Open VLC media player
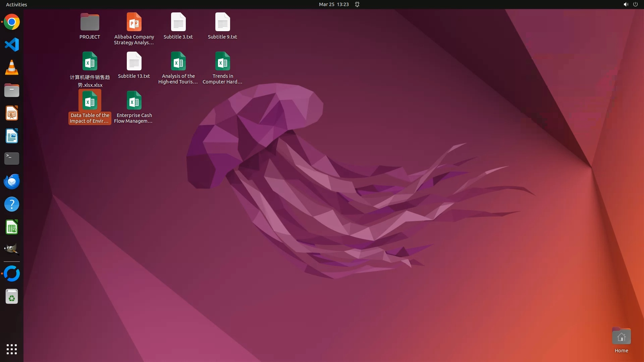Image resolution: width=644 pixels, height=362 pixels. pyautogui.click(x=12, y=67)
